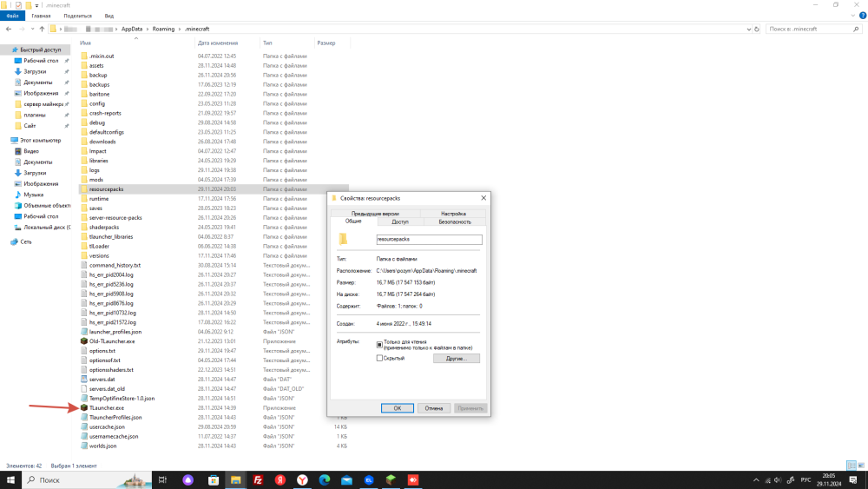Open the Главная ribbon tab
Image resolution: width=868 pixels, height=489 pixels.
(x=41, y=16)
